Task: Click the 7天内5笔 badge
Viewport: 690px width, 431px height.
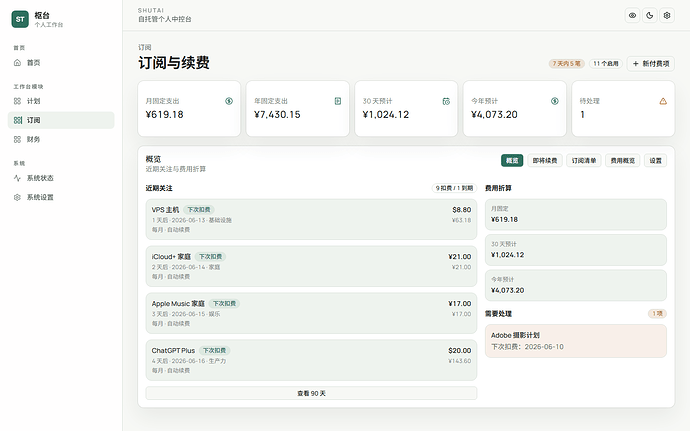Action: 566,63
